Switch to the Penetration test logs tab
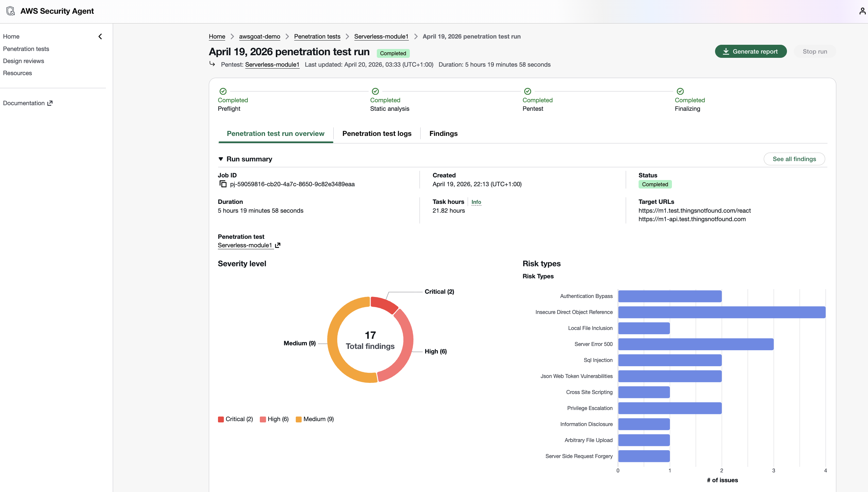The image size is (868, 492). click(377, 134)
